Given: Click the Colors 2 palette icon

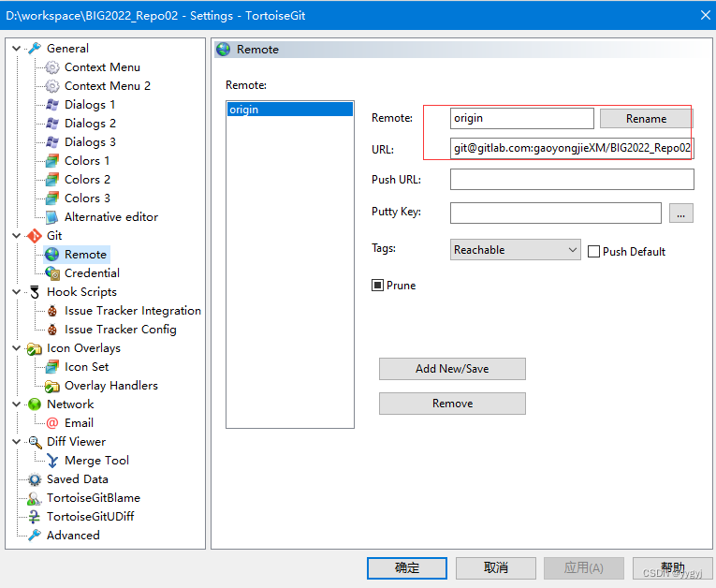Looking at the screenshot, I should 52,180.
